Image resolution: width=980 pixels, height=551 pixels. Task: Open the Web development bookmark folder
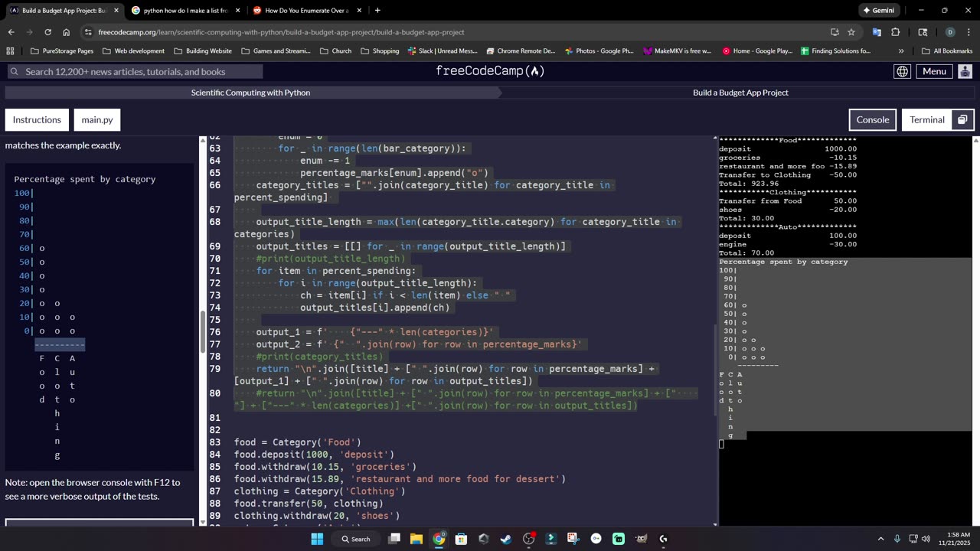tap(132, 51)
